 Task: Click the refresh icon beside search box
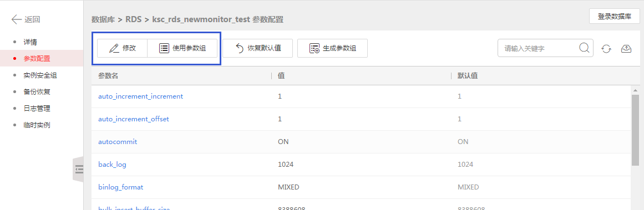(x=606, y=48)
